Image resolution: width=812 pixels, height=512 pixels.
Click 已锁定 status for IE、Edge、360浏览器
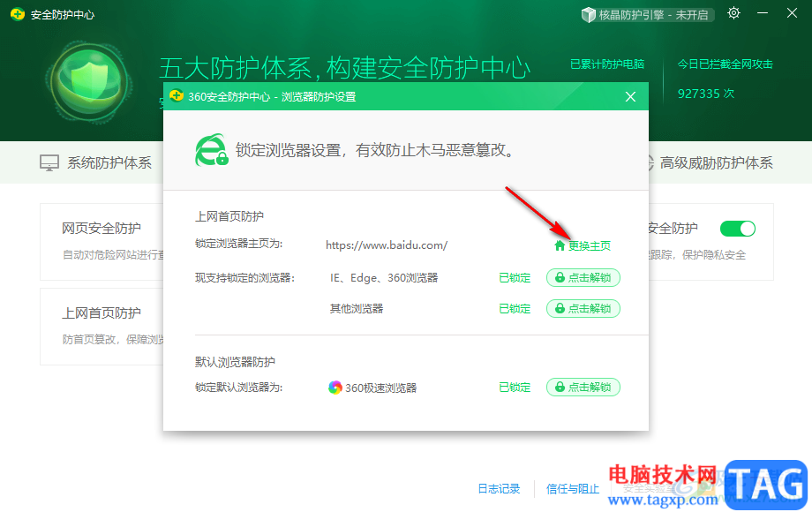pyautogui.click(x=515, y=278)
